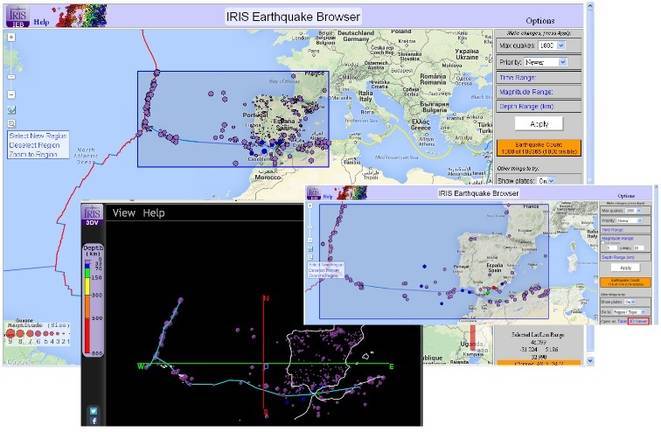Click the map type icon on the small map
Image resolution: width=661 pixels, height=432 pixels.
coord(310,249)
